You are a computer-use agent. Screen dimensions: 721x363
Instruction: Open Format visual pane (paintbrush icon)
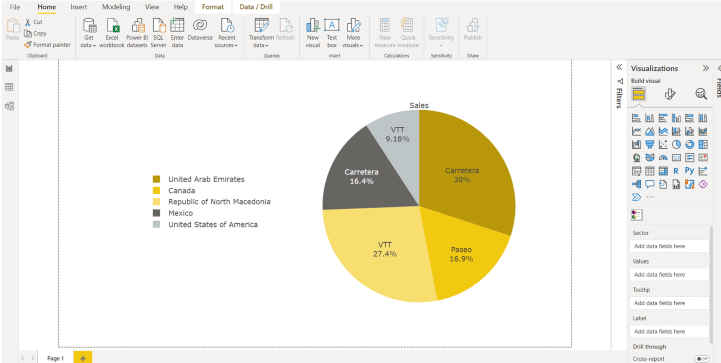[x=670, y=94]
